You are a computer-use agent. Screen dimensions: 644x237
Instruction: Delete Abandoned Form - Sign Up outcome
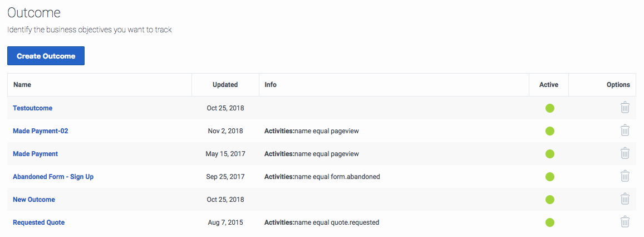click(x=625, y=177)
